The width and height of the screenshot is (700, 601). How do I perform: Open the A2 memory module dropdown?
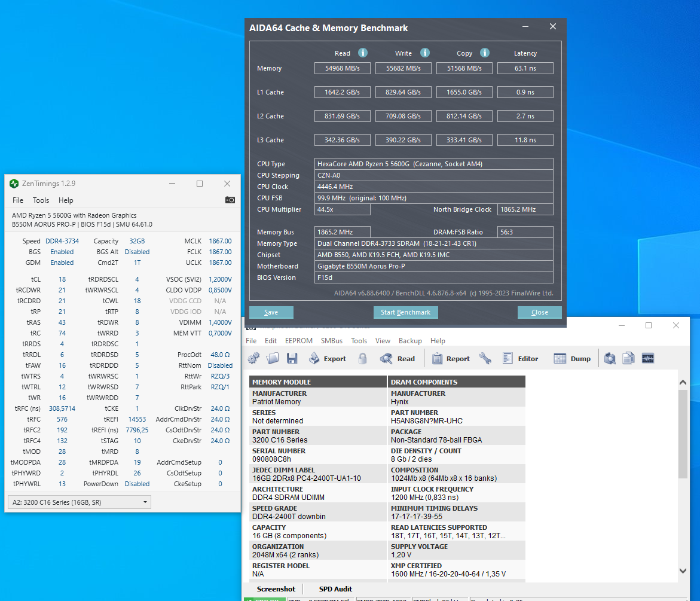(80, 502)
